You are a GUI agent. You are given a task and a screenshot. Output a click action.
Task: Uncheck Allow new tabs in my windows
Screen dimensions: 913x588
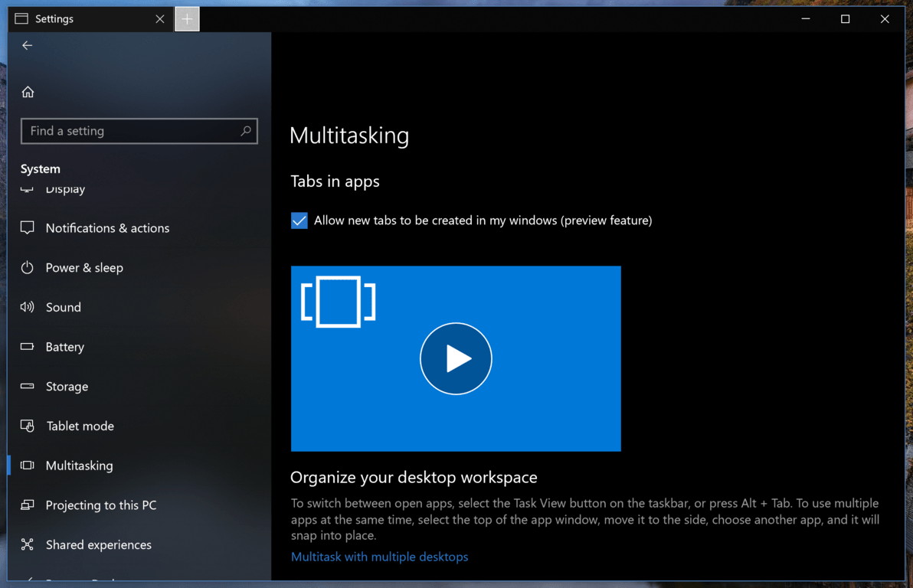299,220
